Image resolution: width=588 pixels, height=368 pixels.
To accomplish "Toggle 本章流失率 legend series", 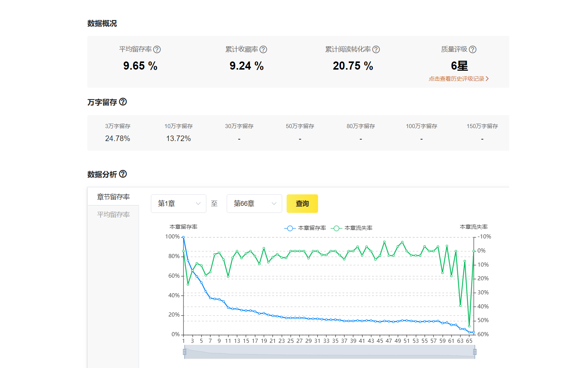I will [352, 228].
